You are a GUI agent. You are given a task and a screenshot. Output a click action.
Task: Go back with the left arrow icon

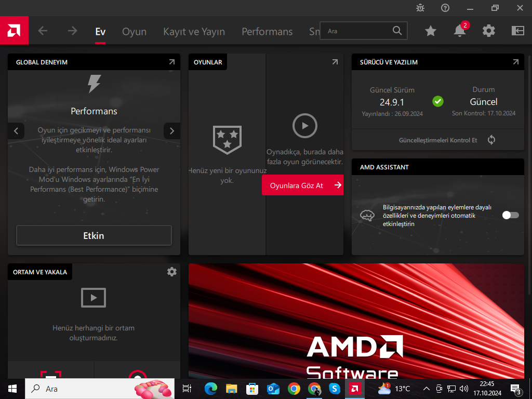point(43,31)
